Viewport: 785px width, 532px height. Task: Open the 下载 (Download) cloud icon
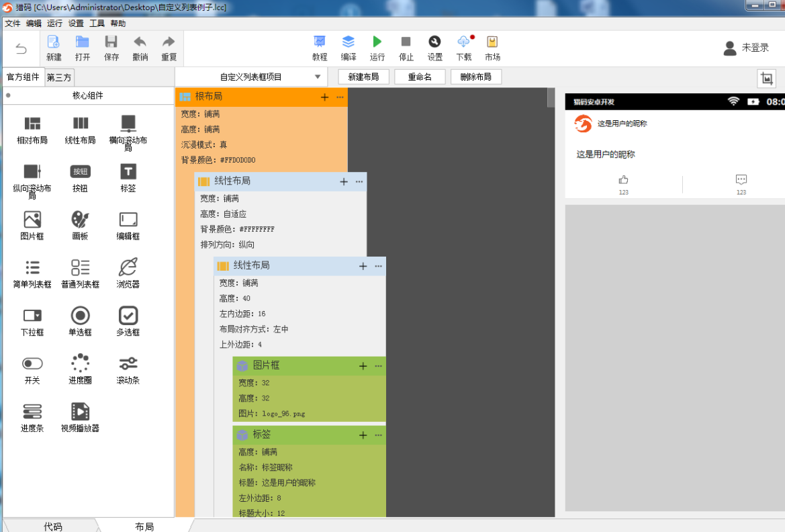point(464,42)
